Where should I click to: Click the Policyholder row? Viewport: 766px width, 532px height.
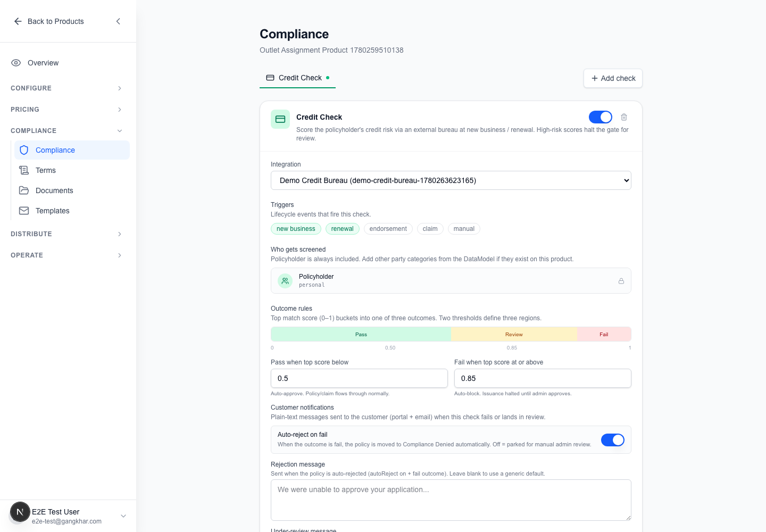(x=451, y=280)
